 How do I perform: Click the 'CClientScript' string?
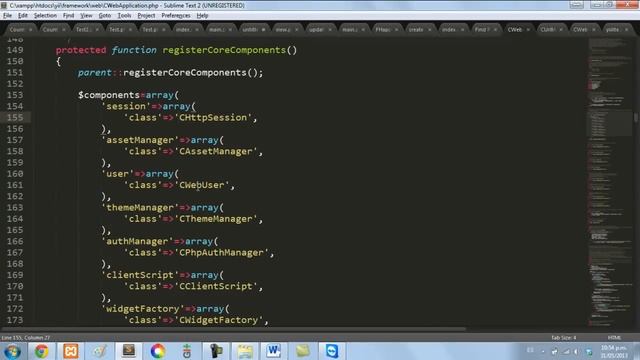point(216,287)
